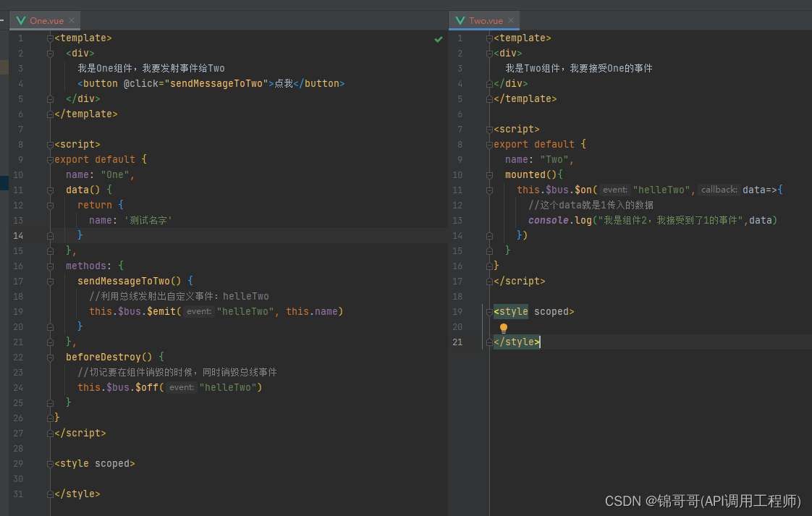Click the '测试名字' string on line 13
Screen dimensions: 812x516
click(x=148, y=220)
